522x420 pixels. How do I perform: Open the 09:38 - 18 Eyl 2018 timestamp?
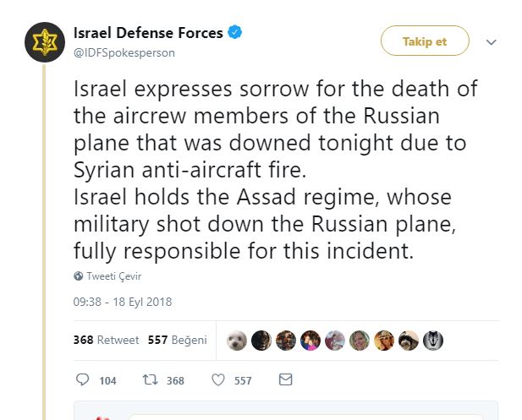[123, 302]
